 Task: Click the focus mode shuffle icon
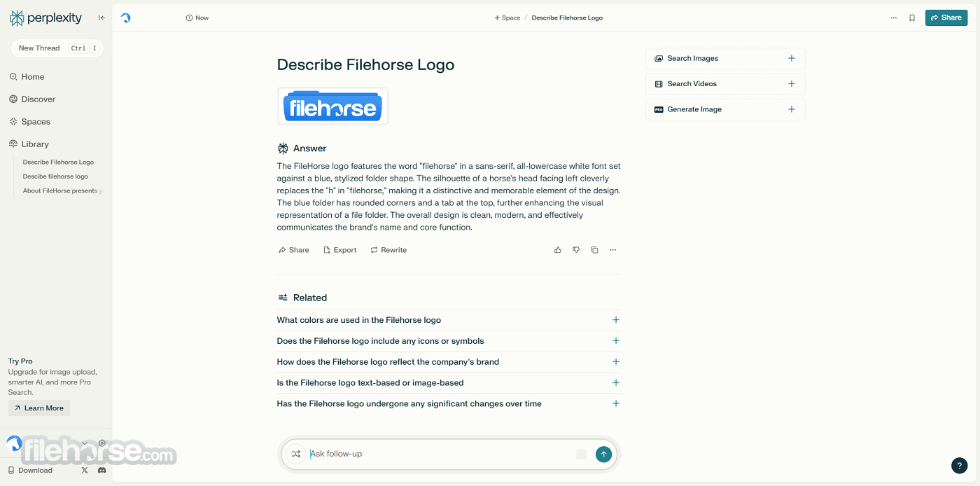[x=296, y=454]
